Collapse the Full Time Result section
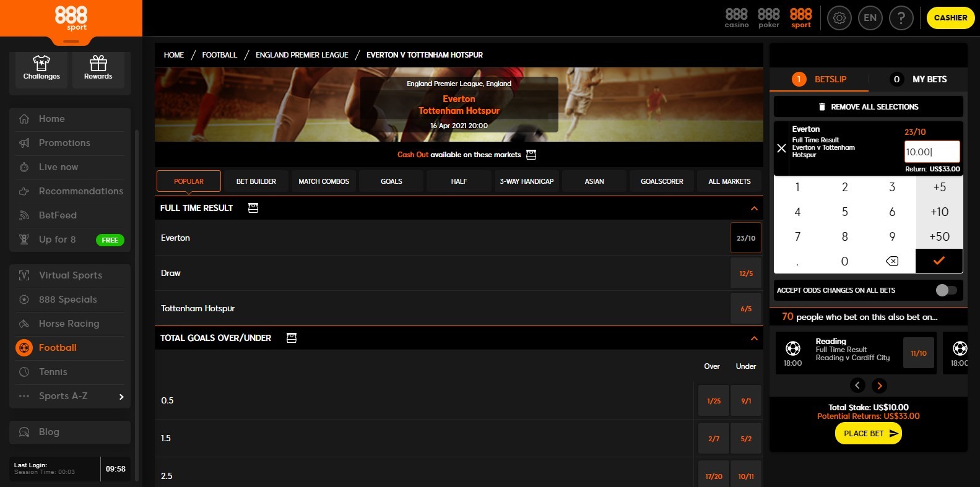 click(x=753, y=209)
